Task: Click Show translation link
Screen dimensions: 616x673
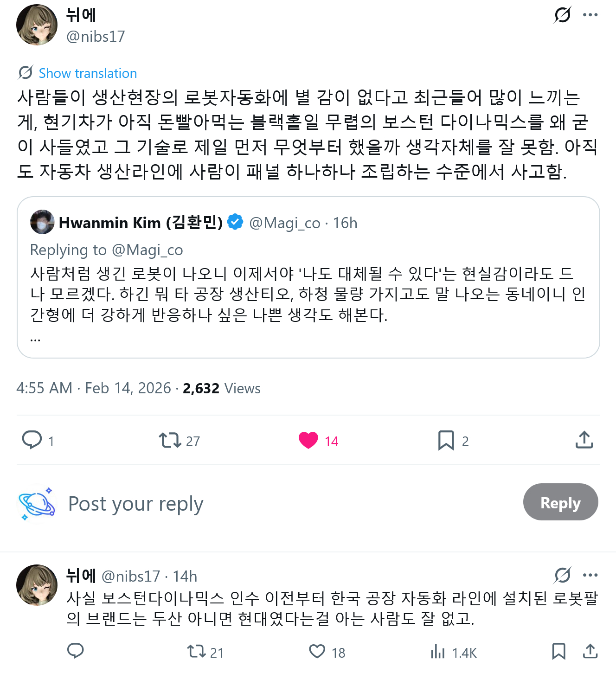Action: tap(88, 73)
